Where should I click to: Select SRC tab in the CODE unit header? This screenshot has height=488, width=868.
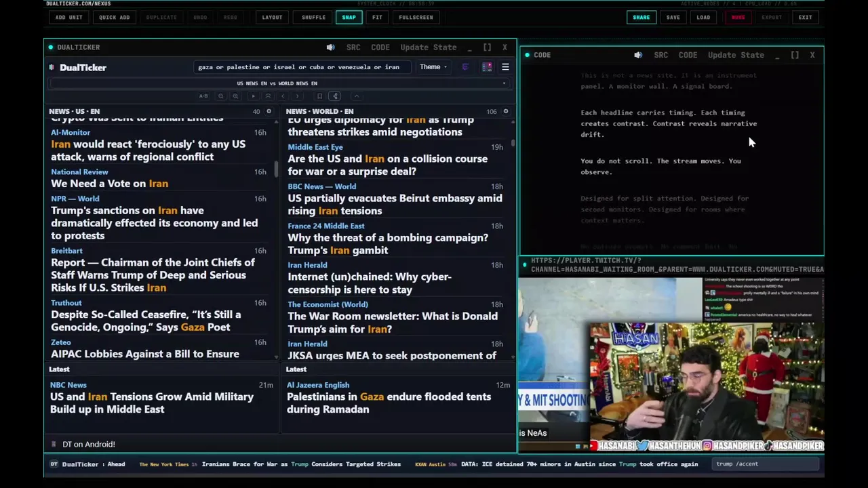pos(661,55)
